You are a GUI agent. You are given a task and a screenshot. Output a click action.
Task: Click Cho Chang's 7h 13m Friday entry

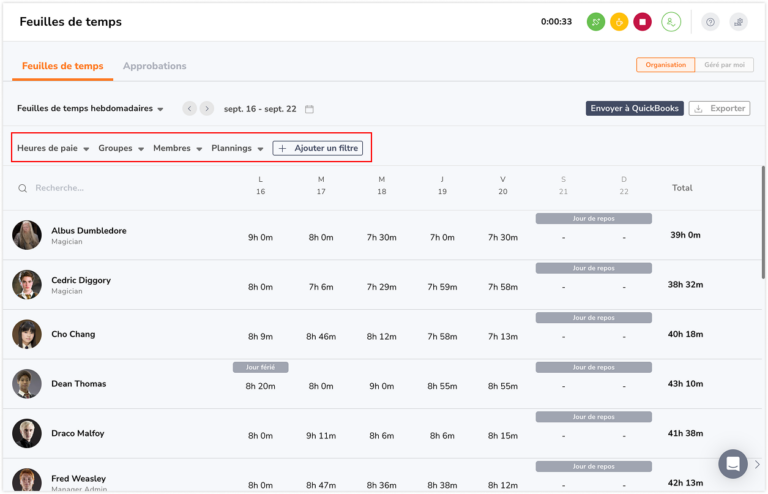(503, 336)
